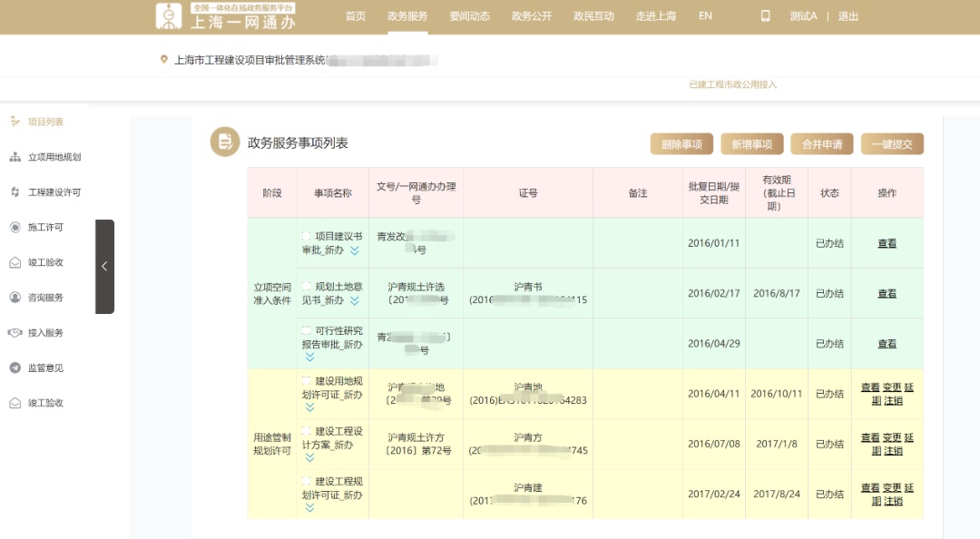
Task: Click the 项目列表 icon in the sidebar
Action: 15,122
